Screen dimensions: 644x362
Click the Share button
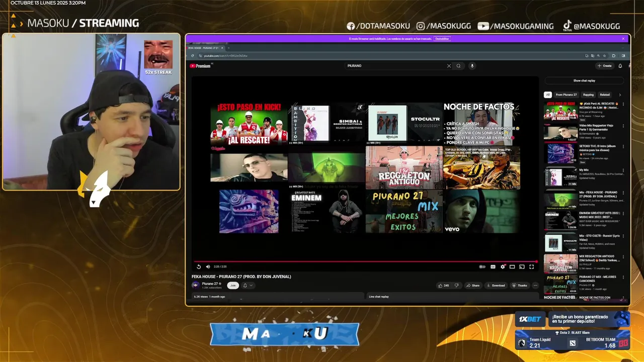472,286
